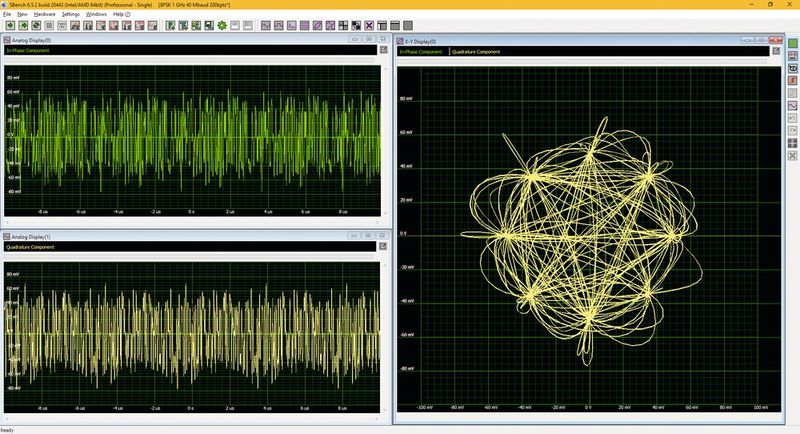
Task: Click vertical scrollbar beside Analog Display(0) plot
Action: tap(386, 140)
